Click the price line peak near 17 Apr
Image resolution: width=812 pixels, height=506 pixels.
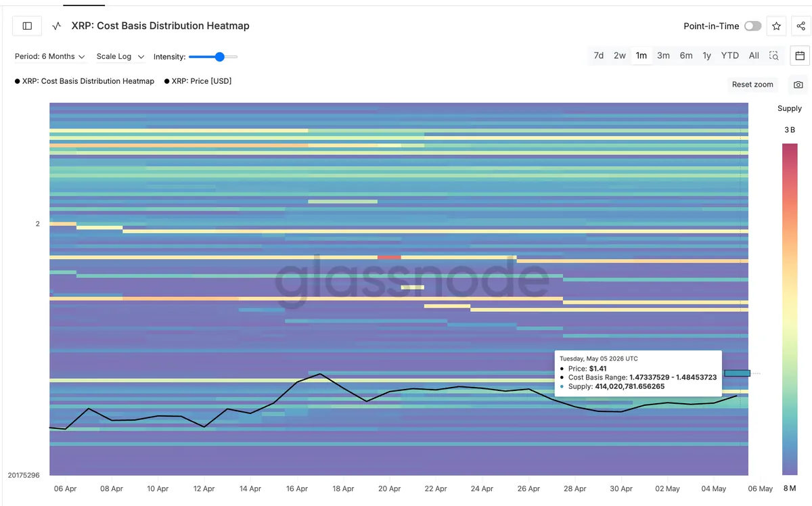click(x=320, y=374)
